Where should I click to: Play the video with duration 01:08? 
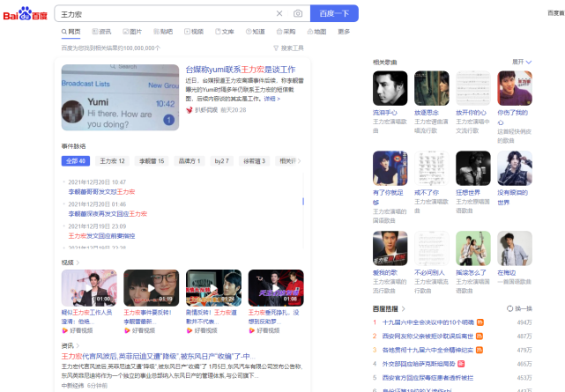[x=276, y=288]
